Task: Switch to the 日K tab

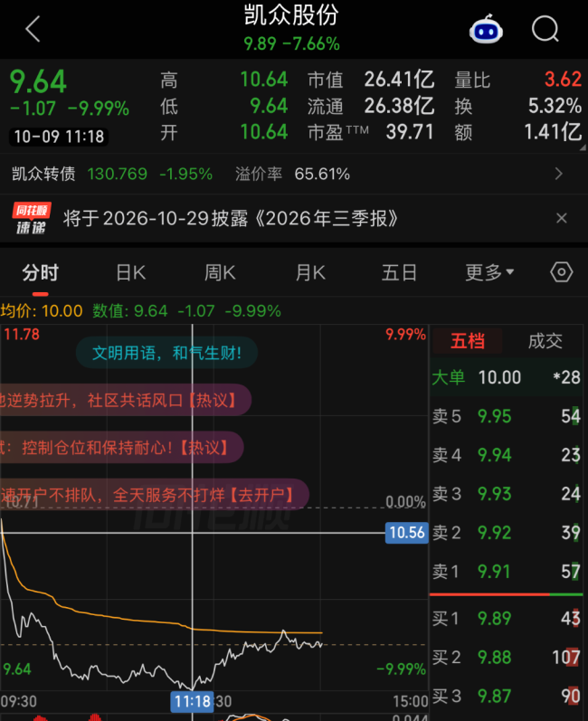Action: 130,272
